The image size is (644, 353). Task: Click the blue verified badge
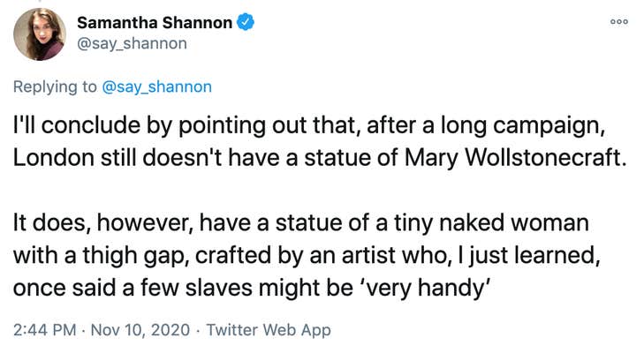tap(246, 22)
